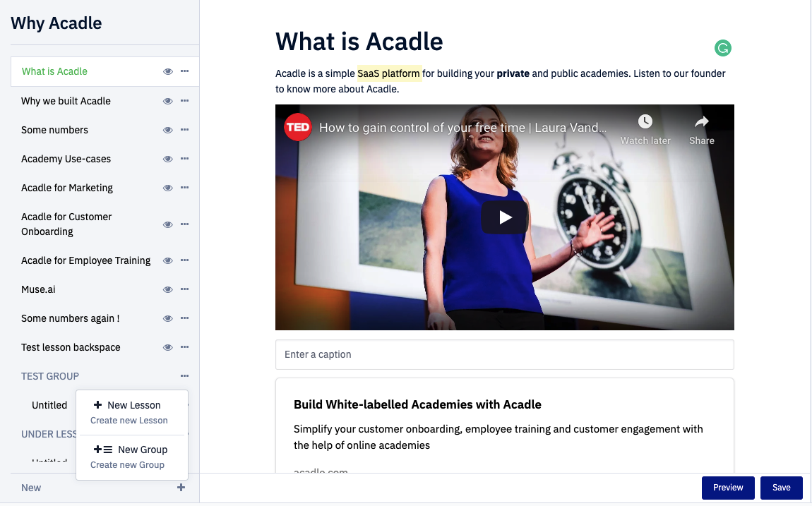Open the Some numbers again ! lesson

point(71,318)
